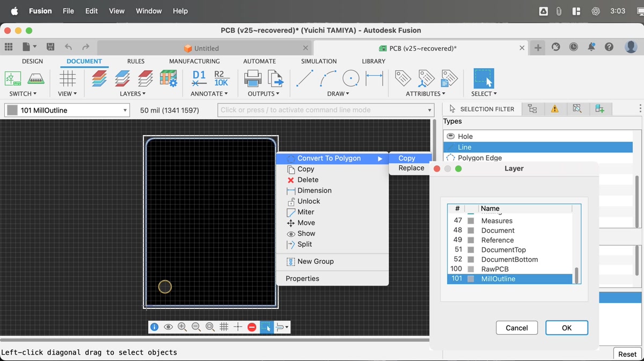Viewport: 644px width, 361px height.
Task: Toggle the grid icon in canvas toolbar
Action: pyautogui.click(x=224, y=327)
